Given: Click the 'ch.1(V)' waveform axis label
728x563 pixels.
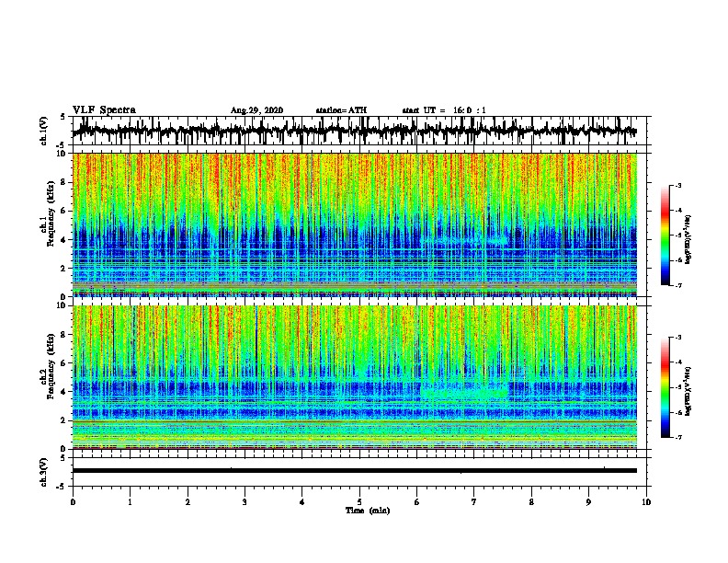Looking at the screenshot, I should pos(44,131).
